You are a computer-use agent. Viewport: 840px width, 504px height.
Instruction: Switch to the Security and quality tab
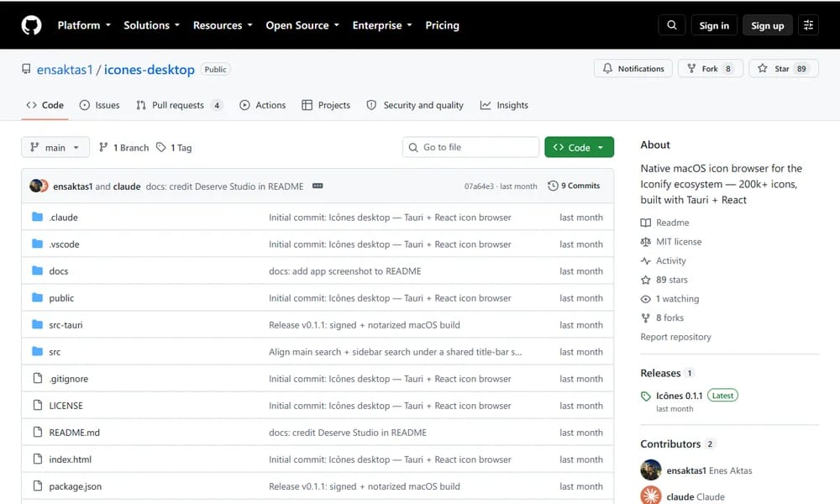pyautogui.click(x=415, y=105)
